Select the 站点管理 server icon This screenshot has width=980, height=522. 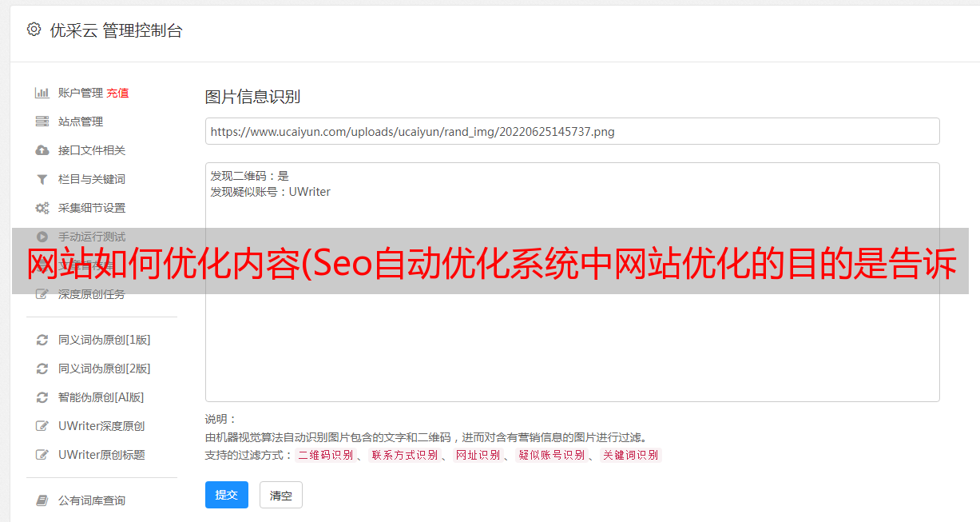42,122
